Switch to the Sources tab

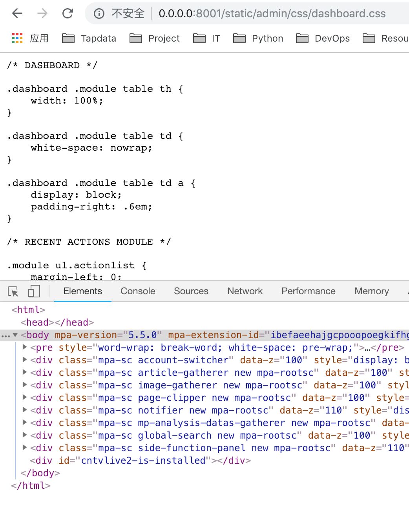191,291
